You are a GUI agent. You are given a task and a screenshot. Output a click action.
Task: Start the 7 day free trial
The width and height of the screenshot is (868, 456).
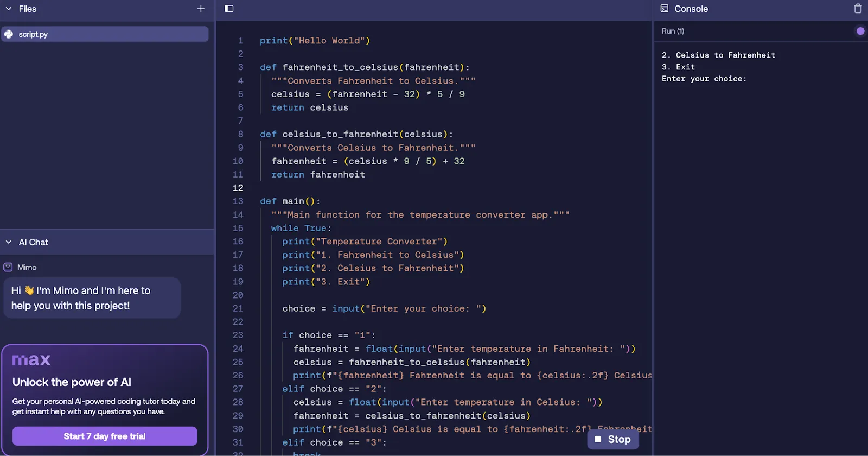(x=105, y=436)
